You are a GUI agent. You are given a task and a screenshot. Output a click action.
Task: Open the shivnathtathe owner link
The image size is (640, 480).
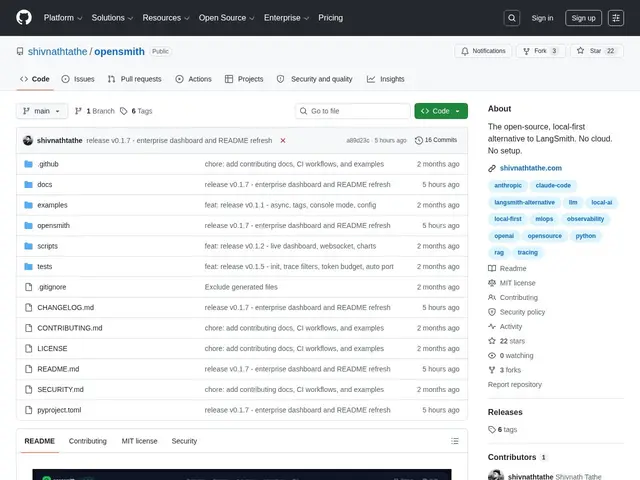(x=58, y=51)
